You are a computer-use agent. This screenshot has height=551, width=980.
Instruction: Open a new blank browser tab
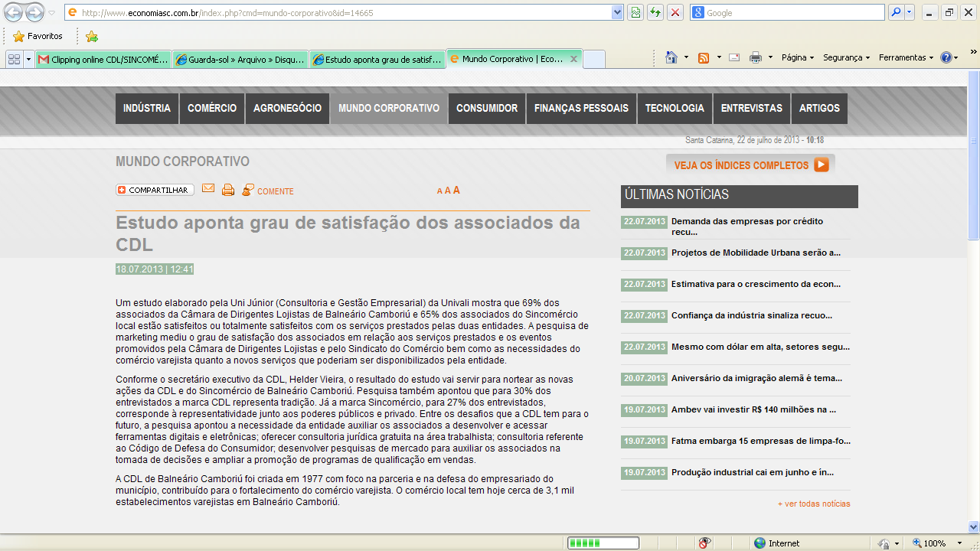[x=594, y=59]
